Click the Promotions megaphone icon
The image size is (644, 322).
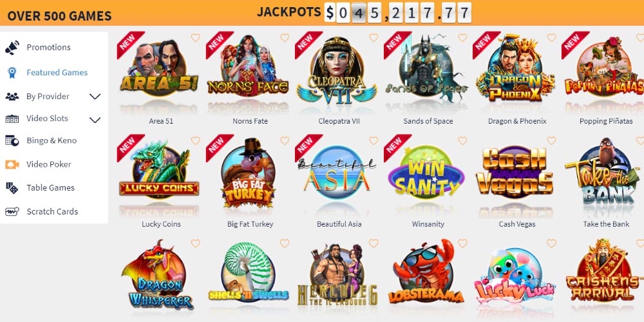coord(12,48)
